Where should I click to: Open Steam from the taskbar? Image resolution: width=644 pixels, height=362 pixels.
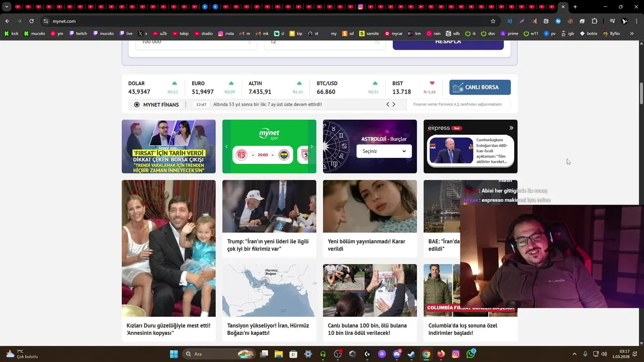coord(412,354)
